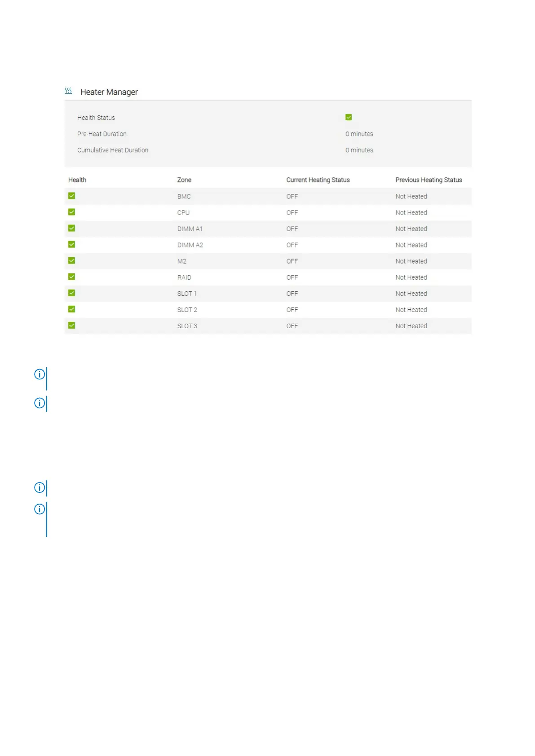
Task: Select the SLOT 1 zone cell
Action: tap(187, 294)
